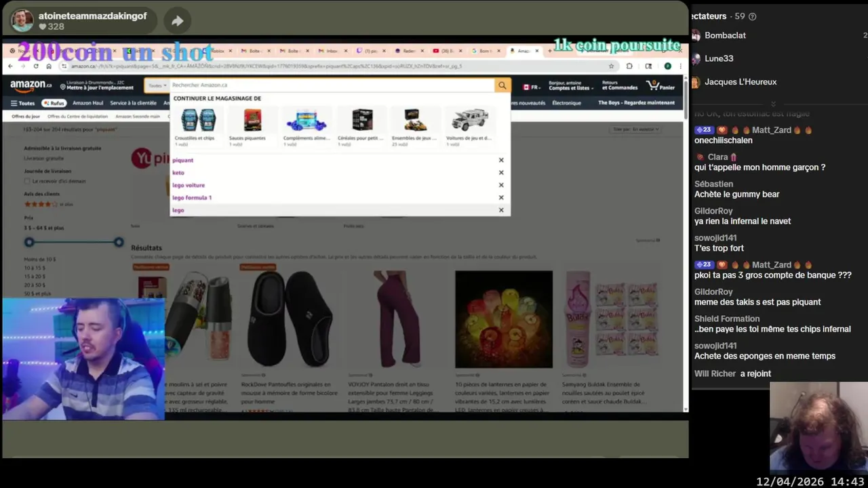Filter price 15 à 20 $
868x488 pixels.
(x=35, y=277)
